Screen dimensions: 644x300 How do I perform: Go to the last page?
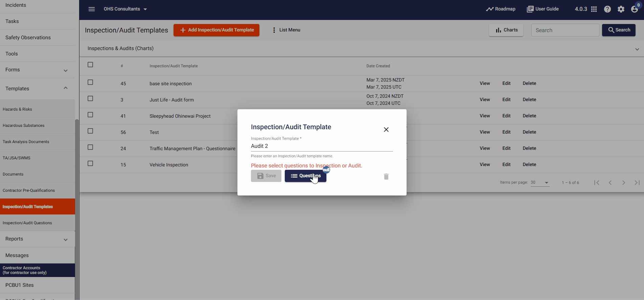637,183
